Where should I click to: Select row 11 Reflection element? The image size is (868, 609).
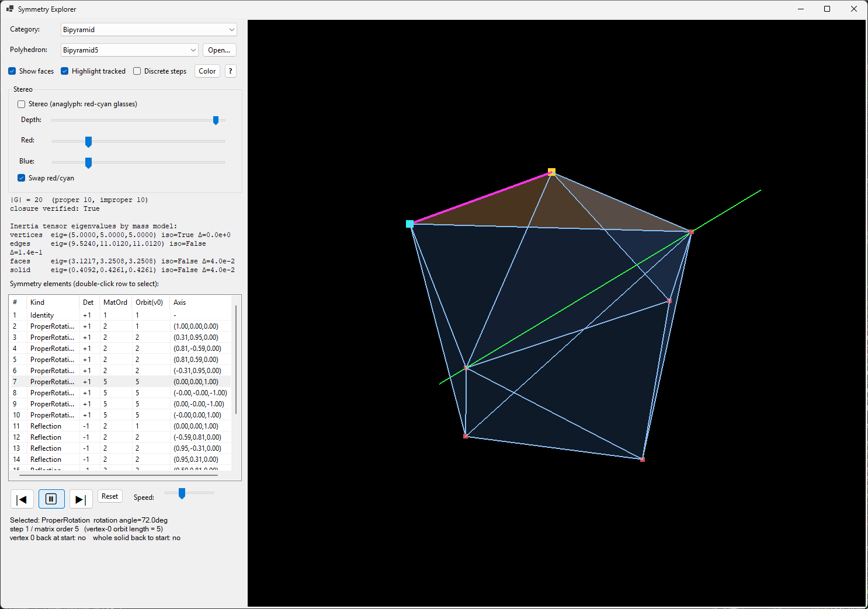[x=121, y=426]
